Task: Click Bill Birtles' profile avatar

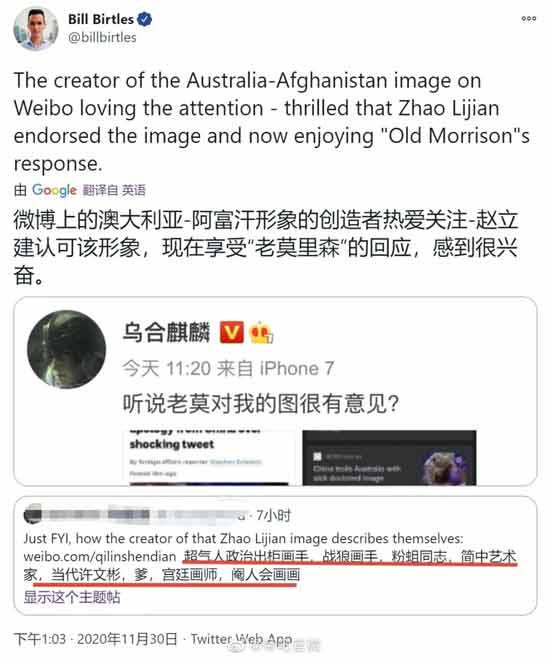Action: [36, 29]
